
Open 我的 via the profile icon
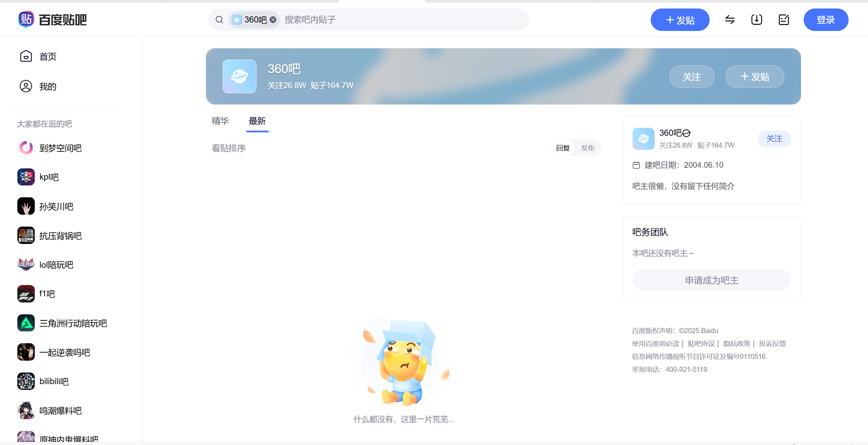pos(26,86)
